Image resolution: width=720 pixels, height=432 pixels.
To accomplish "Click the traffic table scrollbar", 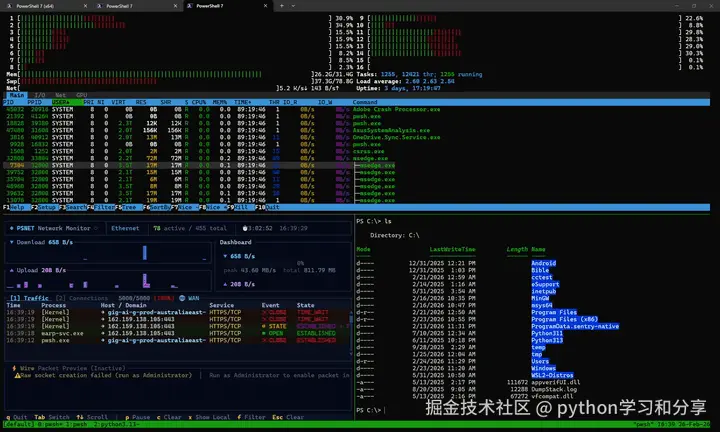I will click(x=351, y=331).
